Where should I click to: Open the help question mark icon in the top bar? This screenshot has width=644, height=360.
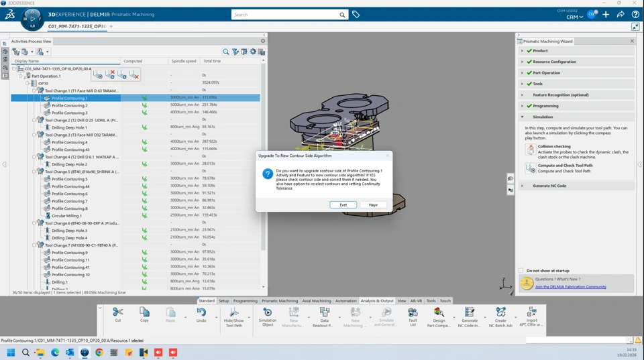(635, 14)
